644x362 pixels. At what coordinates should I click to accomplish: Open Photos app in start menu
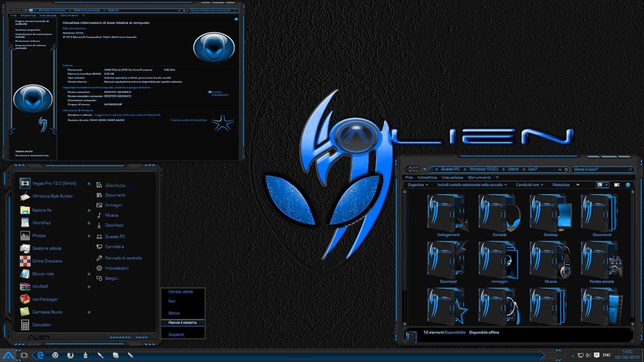[x=39, y=236]
